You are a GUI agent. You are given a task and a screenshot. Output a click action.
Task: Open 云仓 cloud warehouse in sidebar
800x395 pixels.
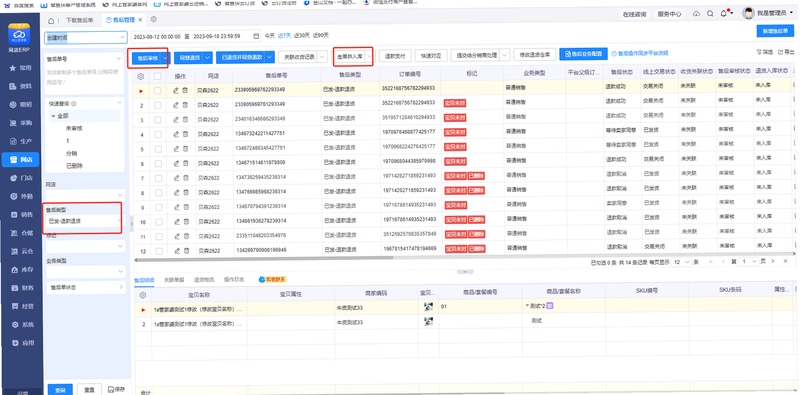pyautogui.click(x=21, y=251)
